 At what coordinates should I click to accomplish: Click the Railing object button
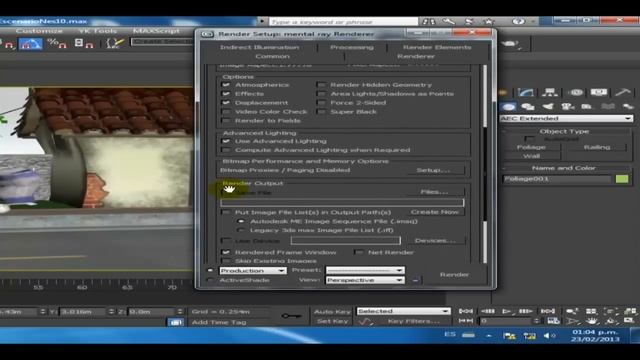tap(597, 147)
